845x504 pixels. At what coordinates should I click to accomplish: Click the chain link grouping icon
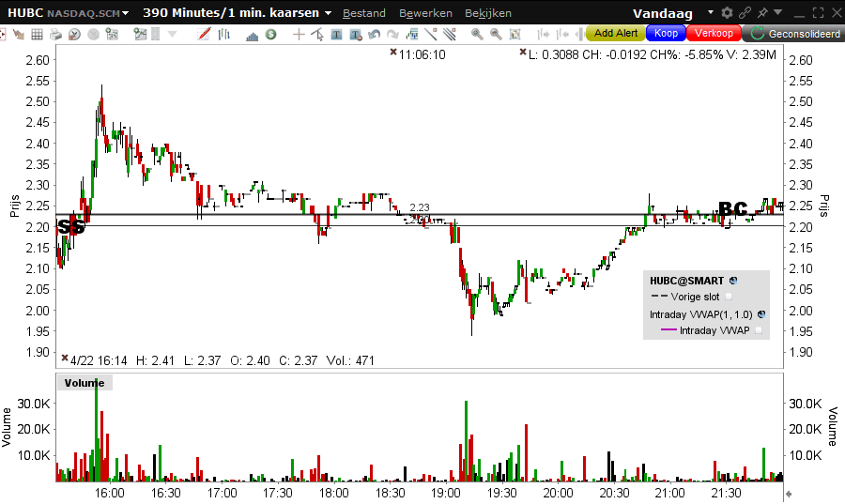tap(745, 12)
